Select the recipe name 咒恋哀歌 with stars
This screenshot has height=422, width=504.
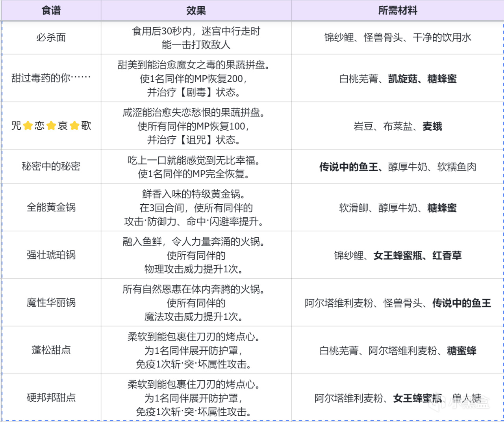tap(51, 126)
